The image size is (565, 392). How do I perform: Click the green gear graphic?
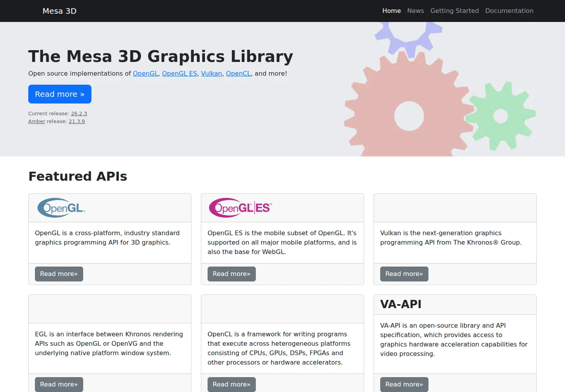501,116
